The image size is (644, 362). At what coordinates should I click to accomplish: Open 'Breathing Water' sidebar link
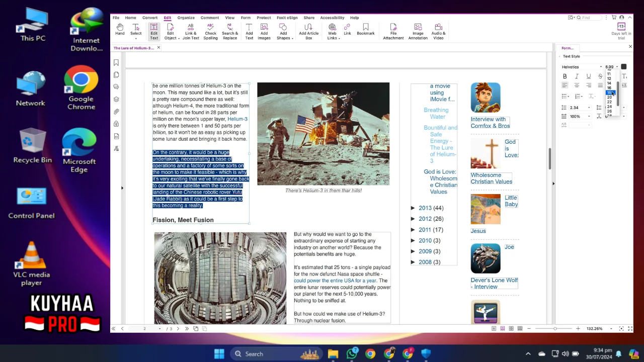[436, 113]
